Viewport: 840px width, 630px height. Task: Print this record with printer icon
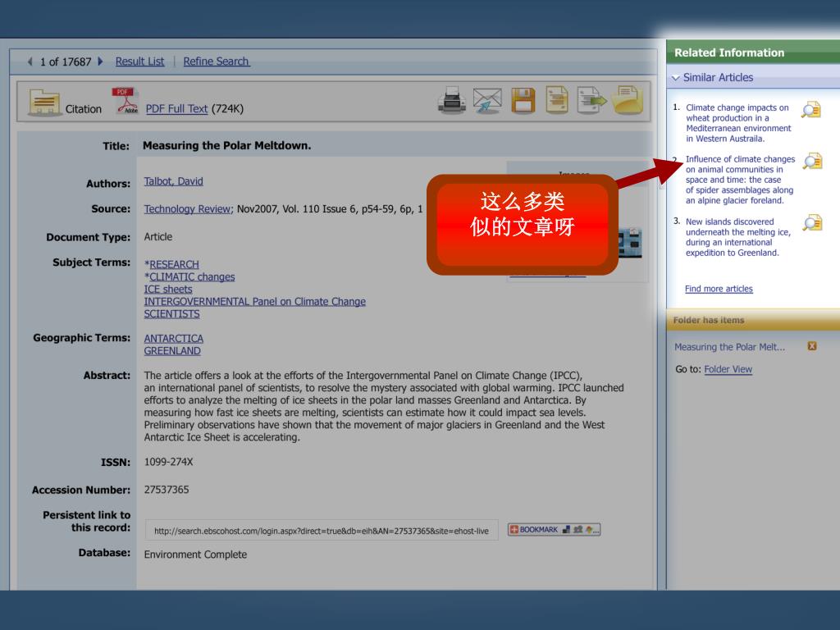pyautogui.click(x=452, y=100)
